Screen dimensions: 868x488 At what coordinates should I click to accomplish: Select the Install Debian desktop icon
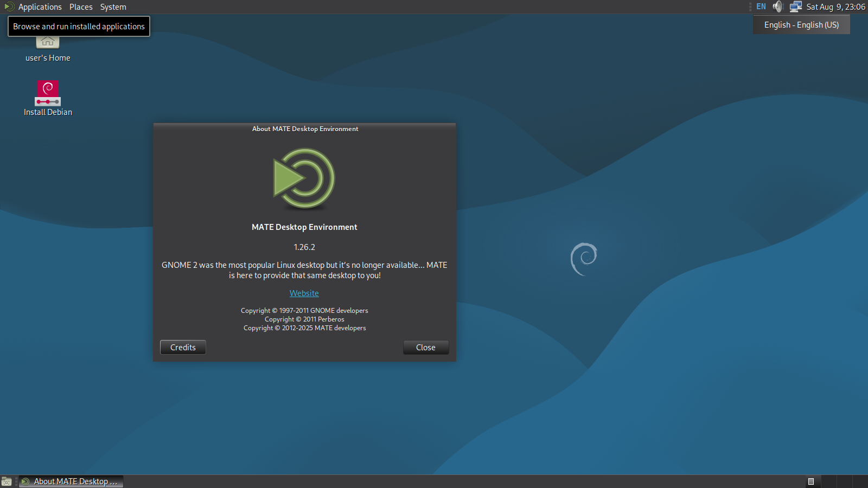pyautogui.click(x=48, y=95)
